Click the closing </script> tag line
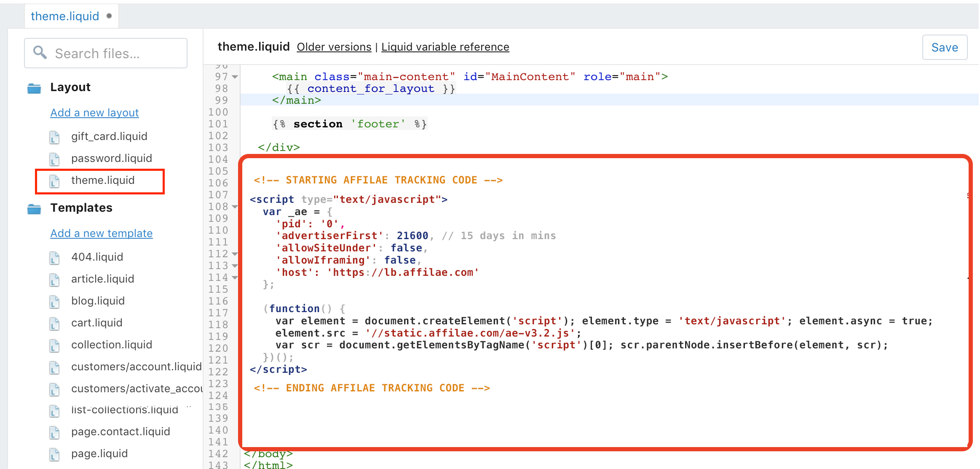Image resolution: width=980 pixels, height=469 pixels. click(278, 369)
